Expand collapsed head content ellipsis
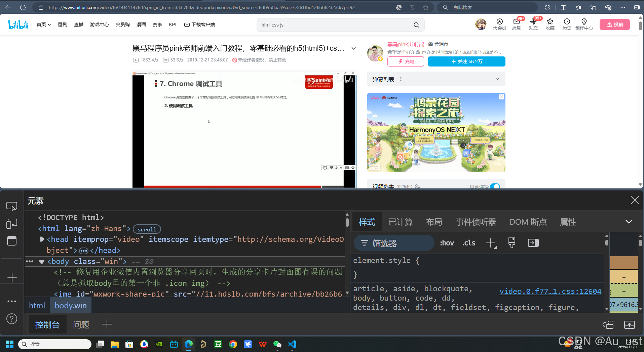644x352 pixels. pos(84,251)
